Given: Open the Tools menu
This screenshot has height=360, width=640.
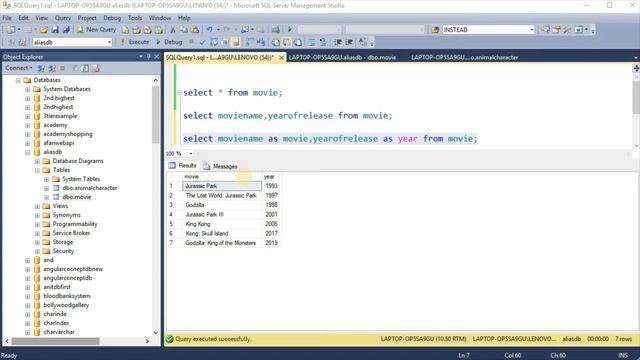Looking at the screenshot, I should (135, 18).
